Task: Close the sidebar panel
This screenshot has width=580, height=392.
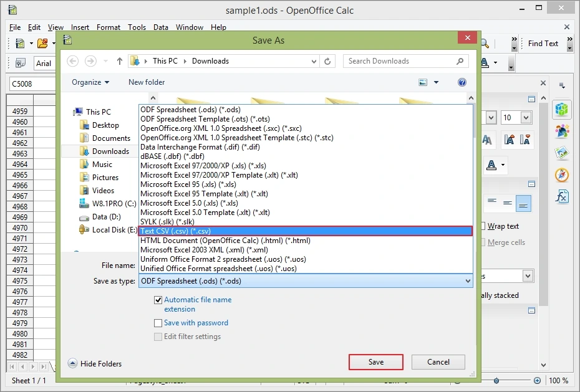Action: tap(543, 83)
